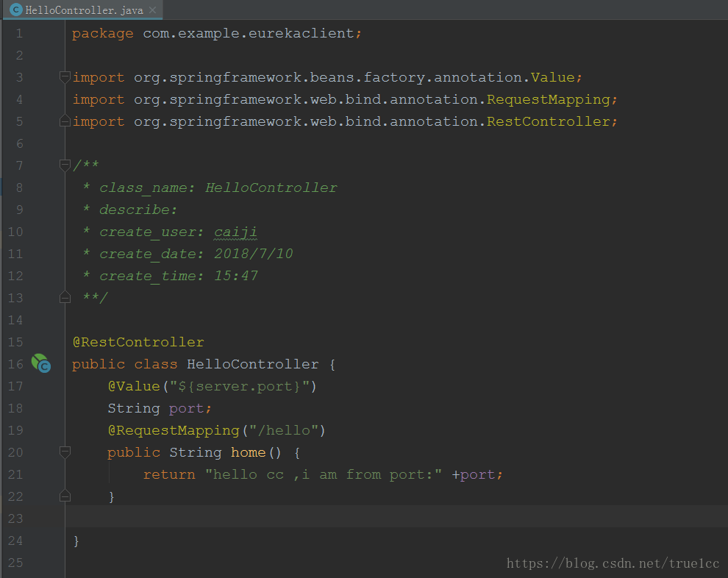
Task: Click line number 1 in the gutter
Action: point(19,33)
